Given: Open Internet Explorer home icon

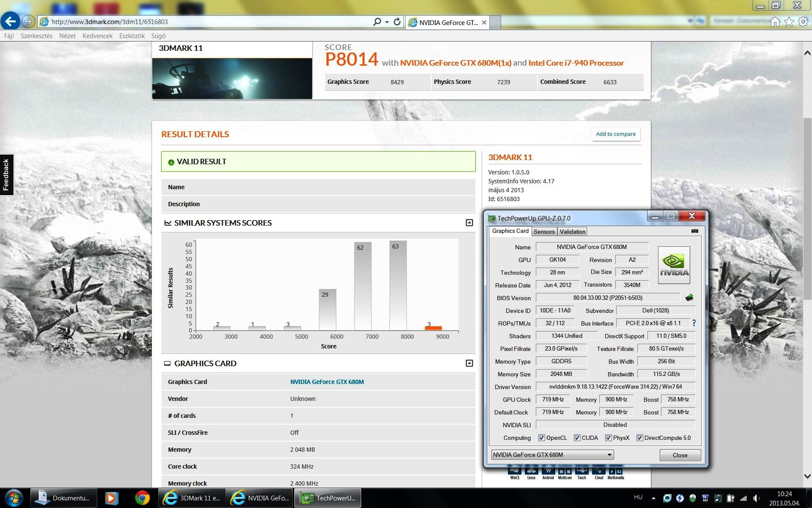Looking at the screenshot, I should [775, 22].
